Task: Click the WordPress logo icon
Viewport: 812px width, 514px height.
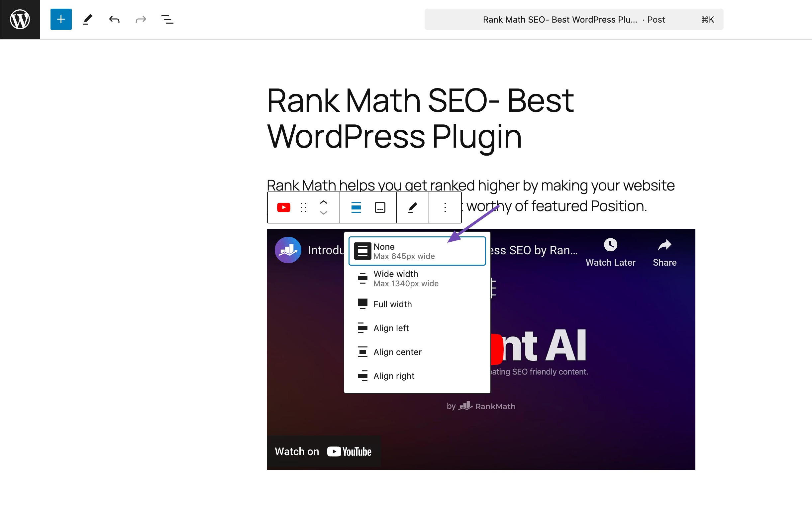Action: pos(20,20)
